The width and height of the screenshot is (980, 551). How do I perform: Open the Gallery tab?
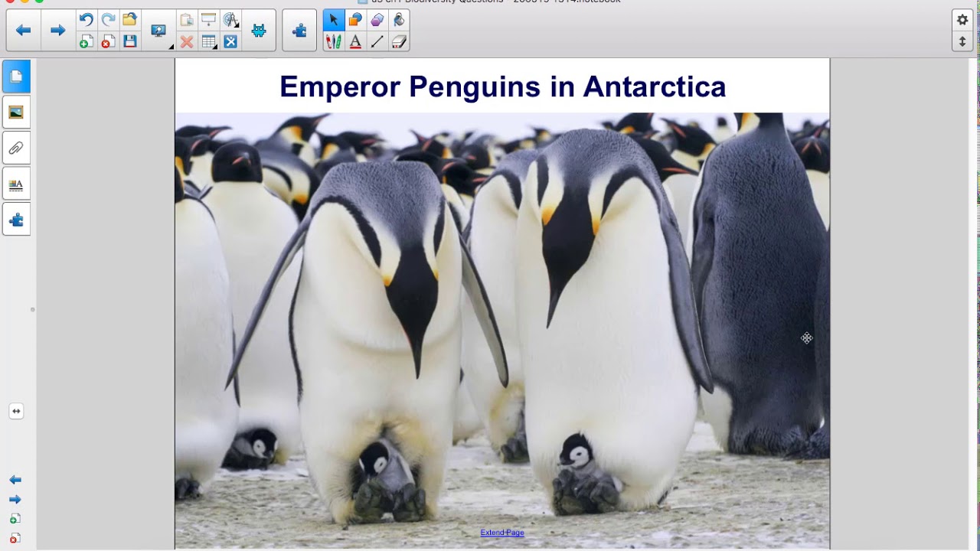click(x=16, y=112)
